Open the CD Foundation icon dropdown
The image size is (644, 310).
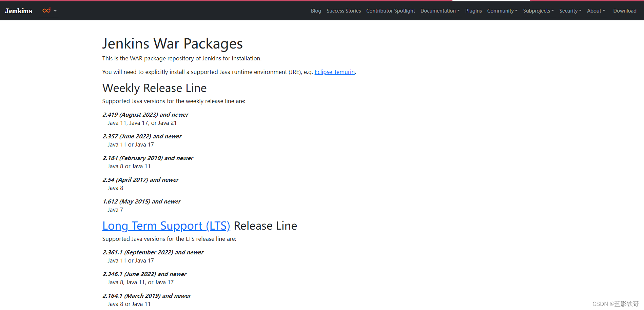(49, 11)
